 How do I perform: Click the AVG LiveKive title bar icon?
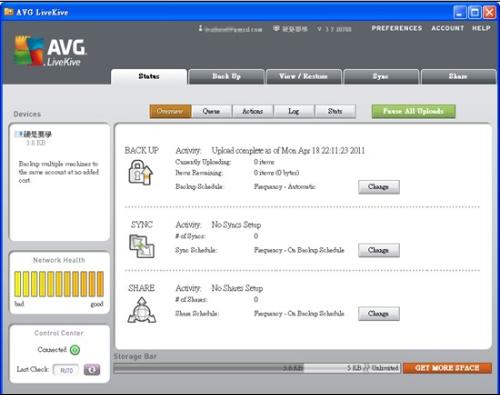(x=9, y=12)
